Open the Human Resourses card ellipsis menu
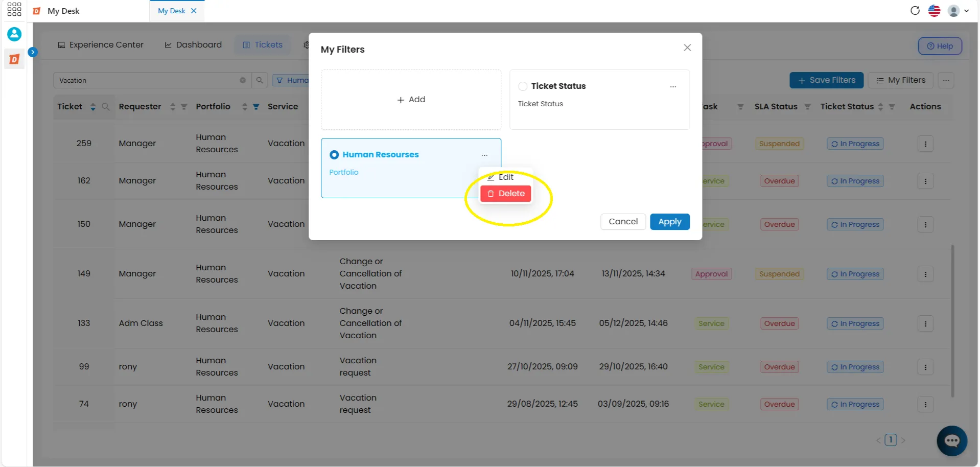 [484, 155]
